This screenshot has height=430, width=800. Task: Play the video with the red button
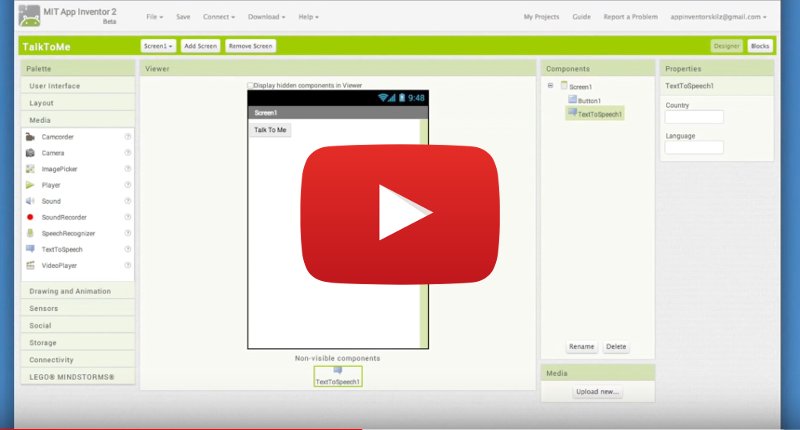pos(400,214)
